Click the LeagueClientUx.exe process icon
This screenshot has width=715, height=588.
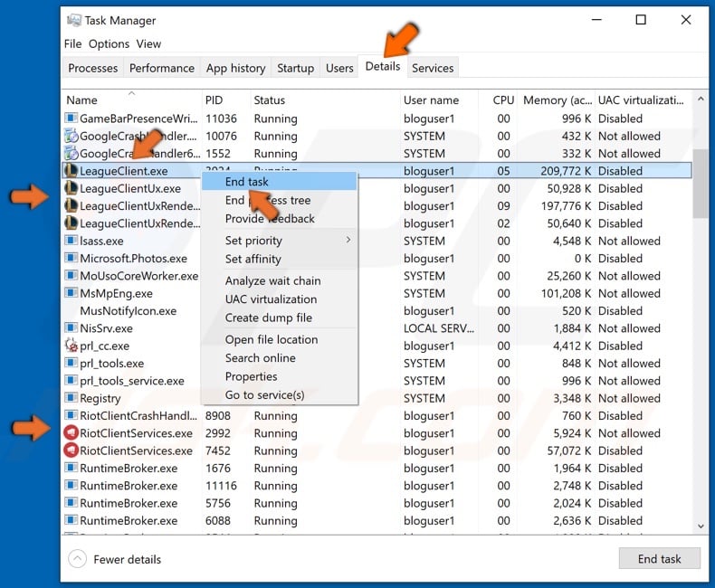tap(71, 188)
